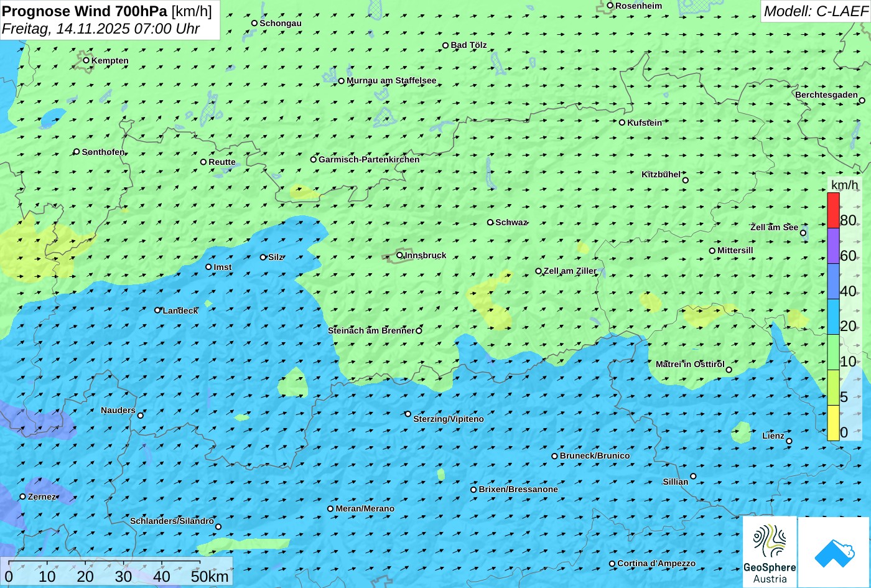
Task: Click the 'Garmisch-Partenkirchen' label
Action: tap(369, 159)
